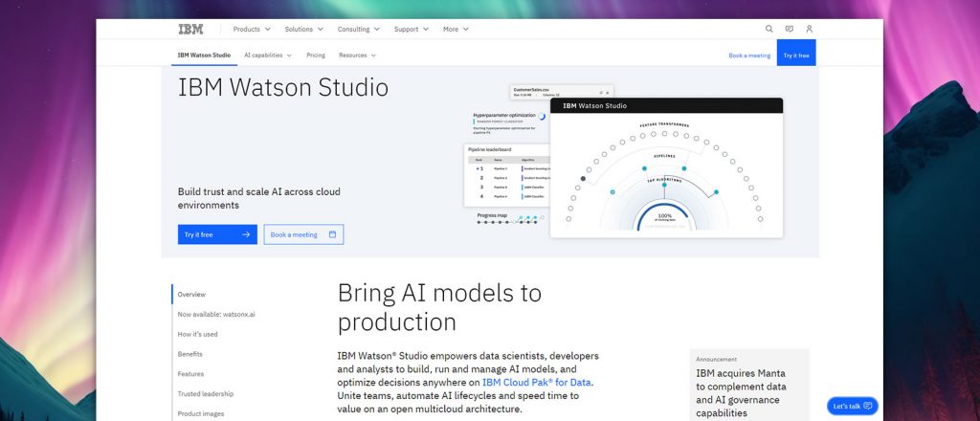Jump to Features section
980x421 pixels.
click(190, 374)
